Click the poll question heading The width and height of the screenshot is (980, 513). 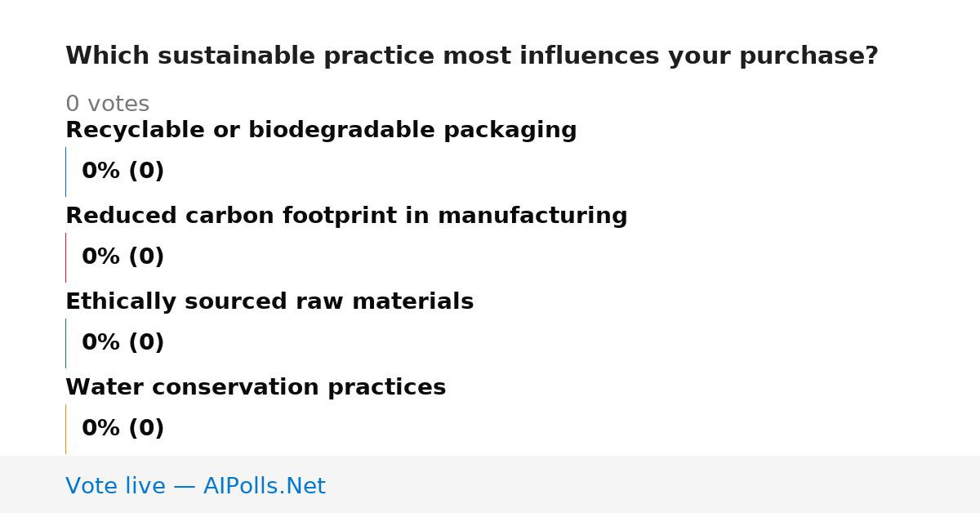click(472, 56)
